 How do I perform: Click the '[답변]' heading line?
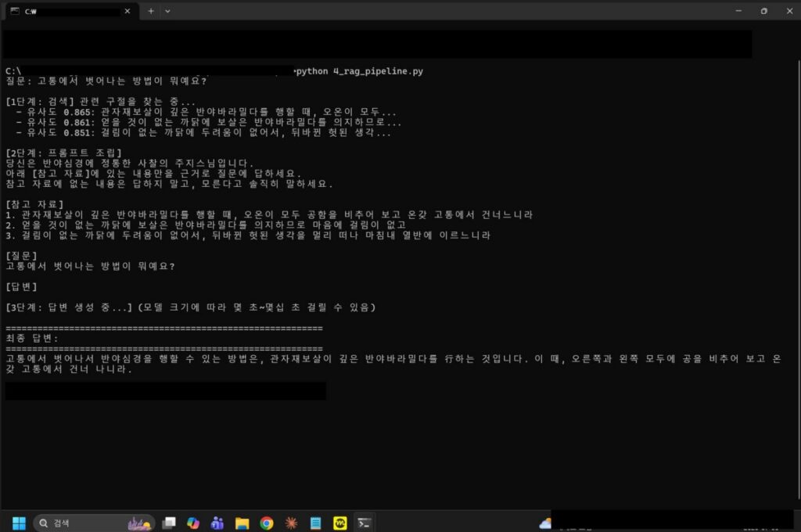pos(21,286)
